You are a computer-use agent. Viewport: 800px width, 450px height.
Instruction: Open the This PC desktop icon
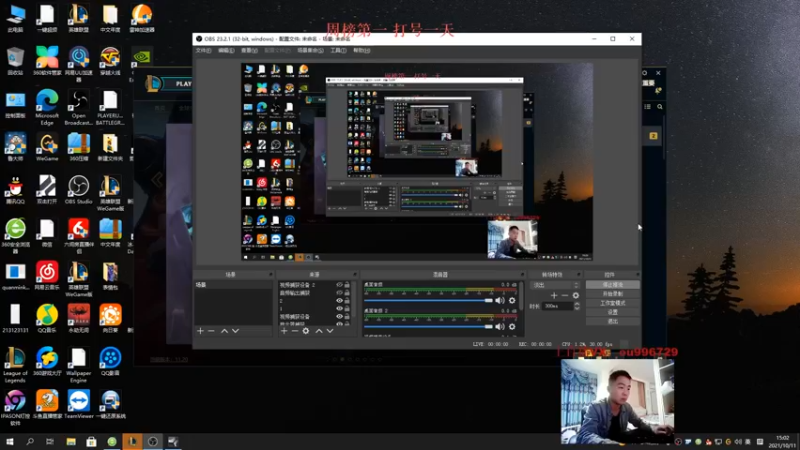[x=15, y=18]
